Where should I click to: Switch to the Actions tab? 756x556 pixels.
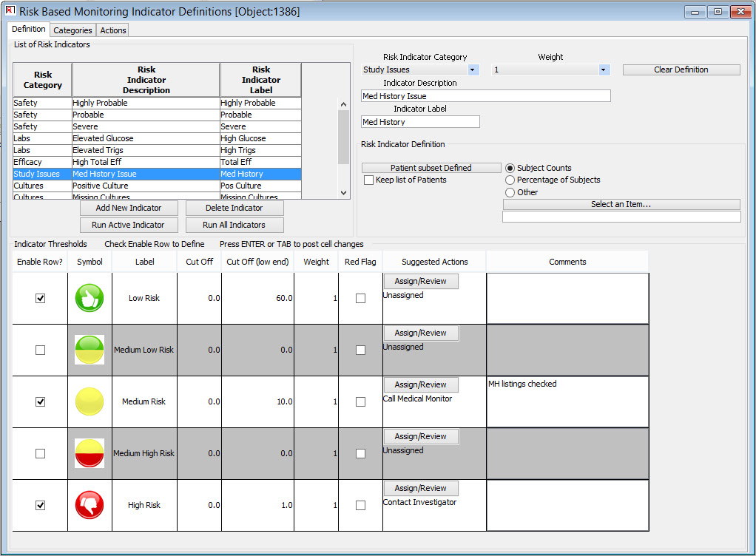[x=113, y=30]
